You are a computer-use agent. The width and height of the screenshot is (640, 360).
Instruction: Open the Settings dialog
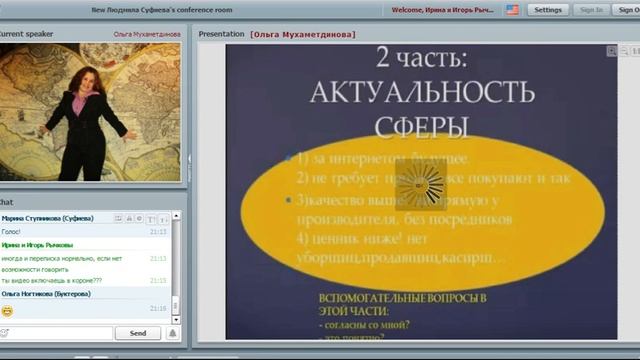548,10
